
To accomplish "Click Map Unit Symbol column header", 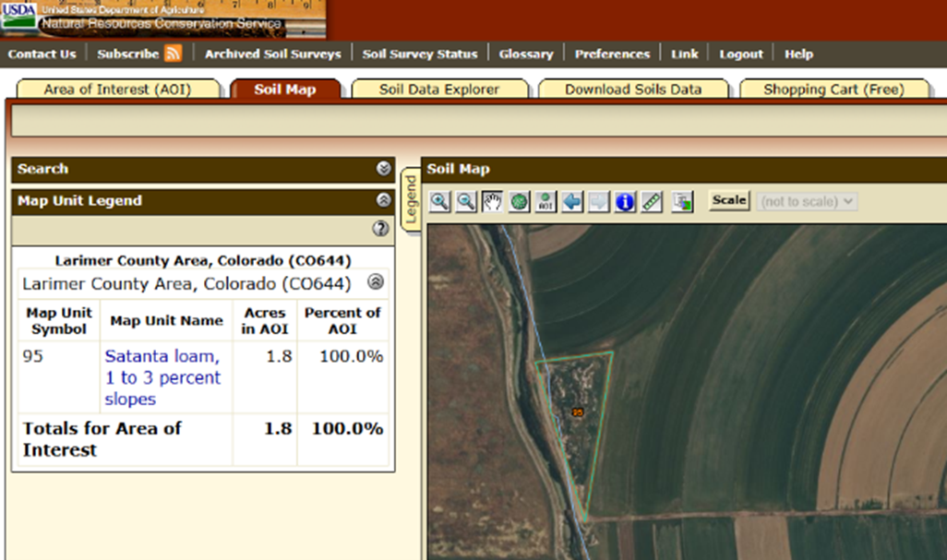I will click(x=59, y=320).
